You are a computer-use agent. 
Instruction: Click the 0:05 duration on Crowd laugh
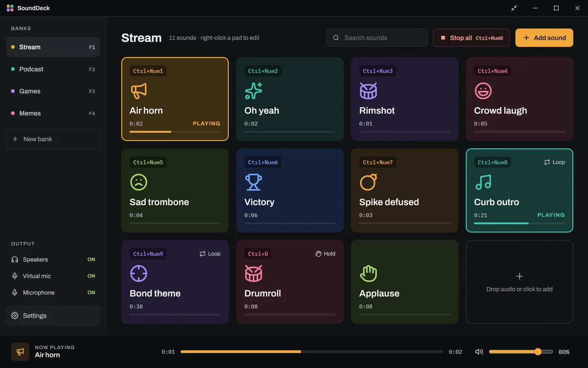(481, 124)
